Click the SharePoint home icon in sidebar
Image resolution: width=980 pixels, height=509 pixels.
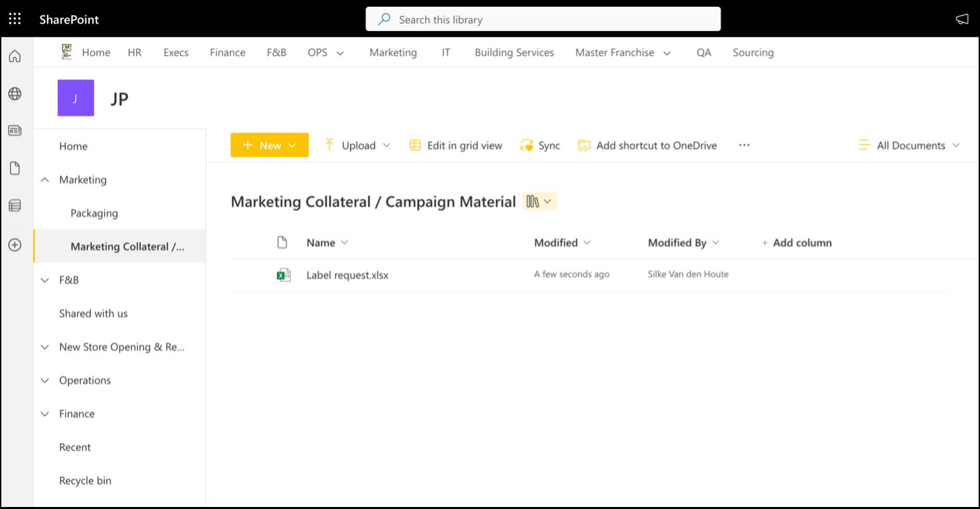pyautogui.click(x=14, y=56)
